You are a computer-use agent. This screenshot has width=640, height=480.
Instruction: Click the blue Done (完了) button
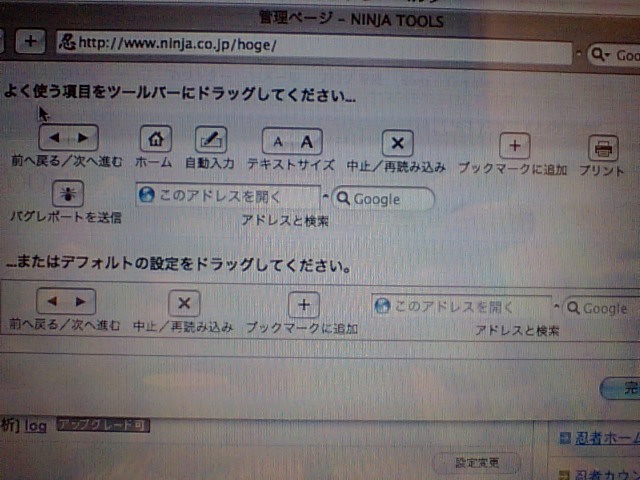[620, 388]
